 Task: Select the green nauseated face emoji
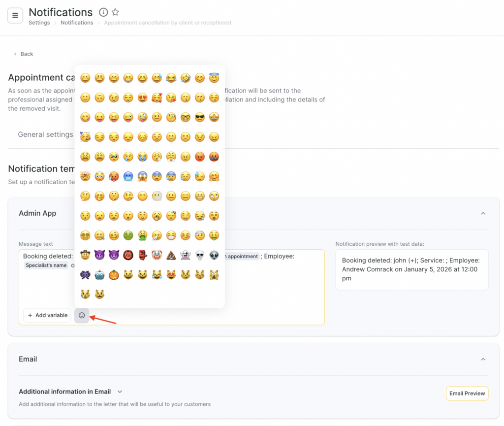click(128, 235)
